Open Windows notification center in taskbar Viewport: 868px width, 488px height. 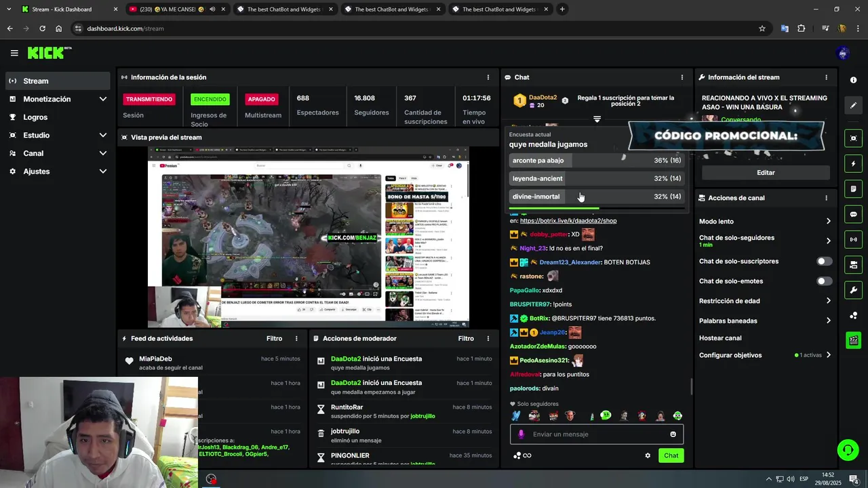click(854, 479)
